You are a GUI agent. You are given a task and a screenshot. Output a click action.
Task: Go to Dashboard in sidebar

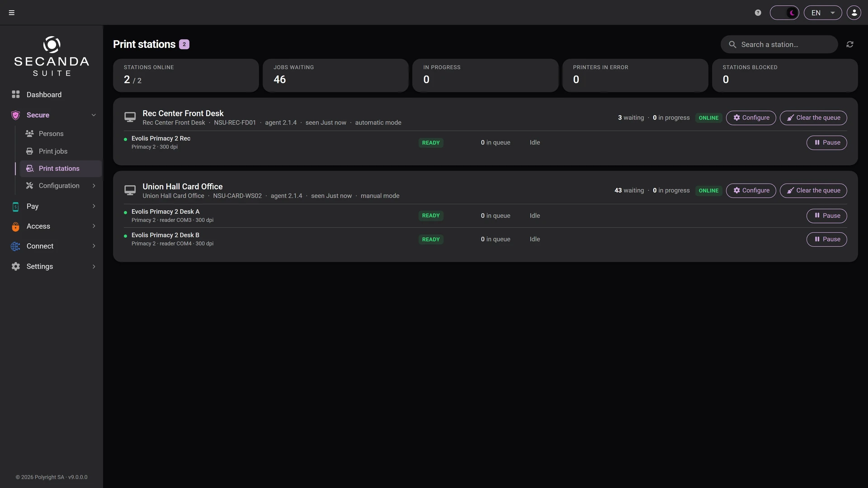coord(52,94)
